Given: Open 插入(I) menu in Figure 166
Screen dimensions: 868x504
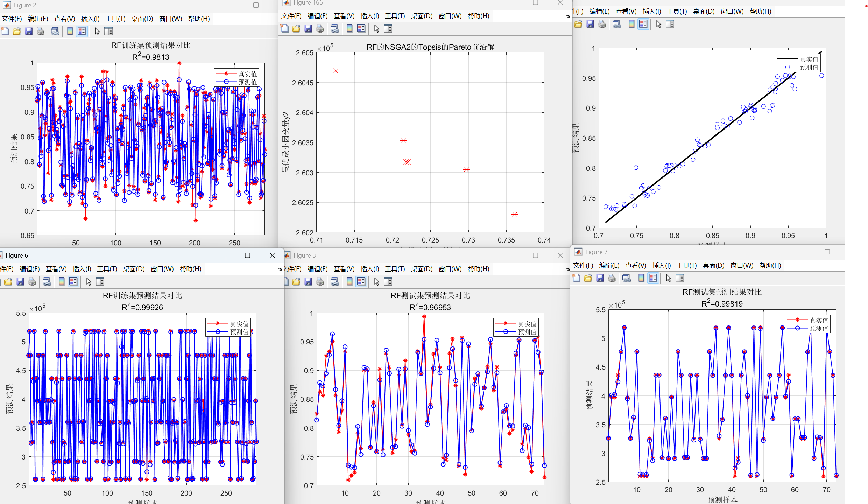Looking at the screenshot, I should point(369,16).
